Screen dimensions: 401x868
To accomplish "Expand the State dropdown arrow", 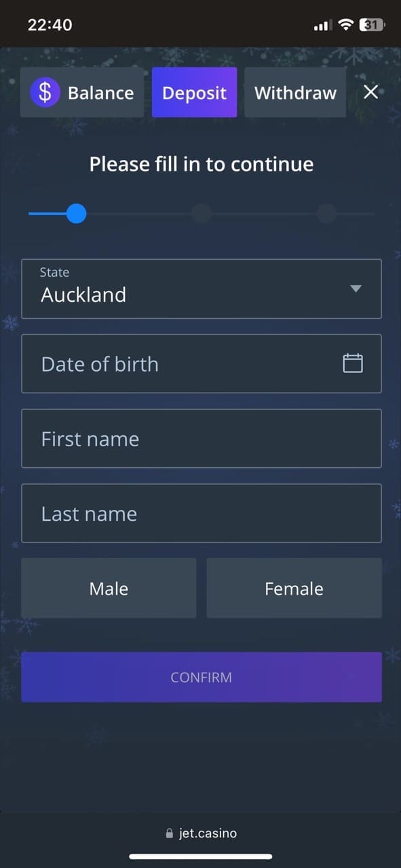I will tap(356, 289).
